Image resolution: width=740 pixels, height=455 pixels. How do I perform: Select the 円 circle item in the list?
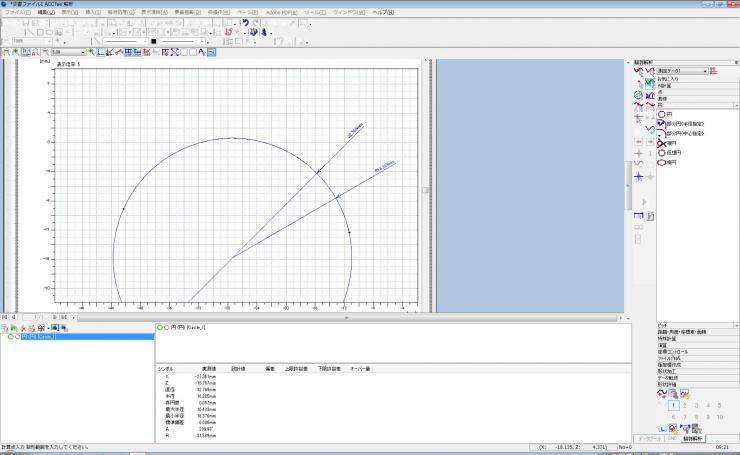pyautogui.click(x=665, y=114)
